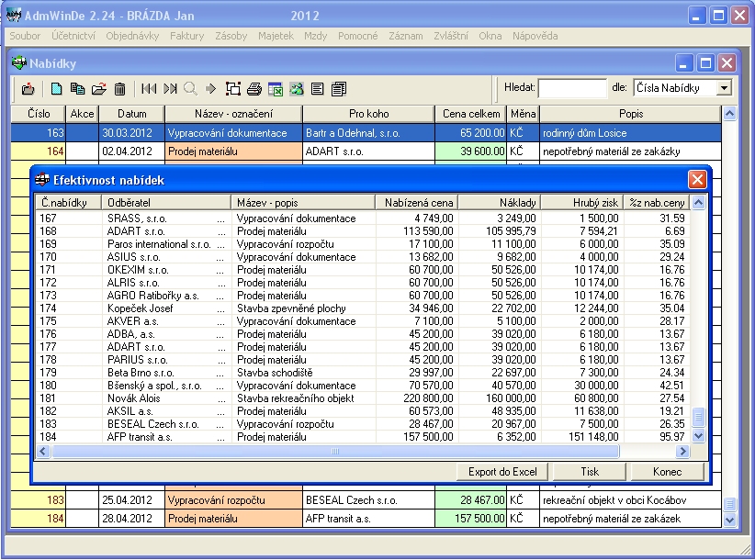Screen dimensions: 755x560
Task: Click the Hledat search input field
Action: click(x=572, y=88)
